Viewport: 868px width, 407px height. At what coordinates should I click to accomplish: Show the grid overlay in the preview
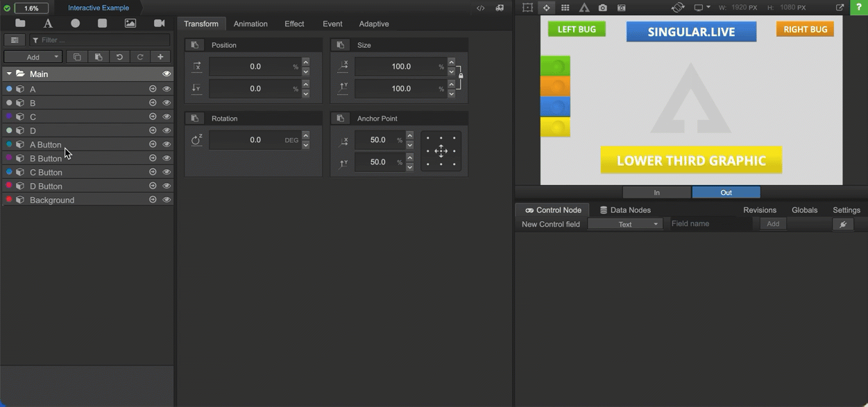click(x=565, y=8)
